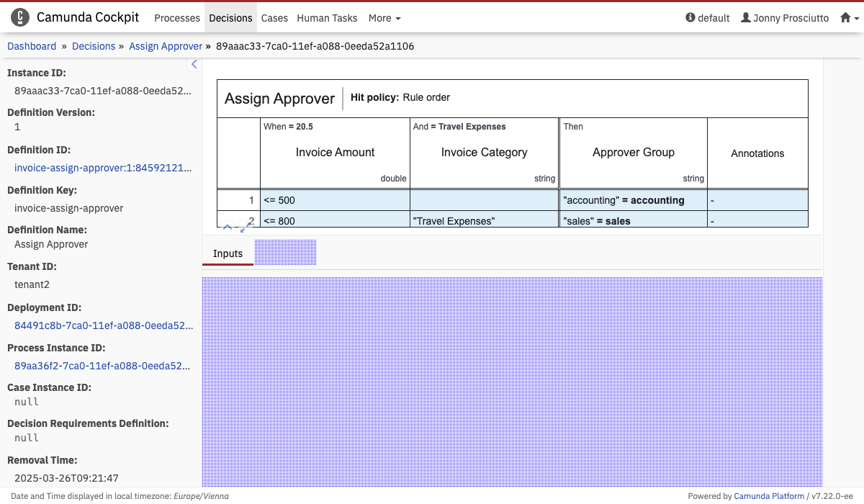Open the Cases menu item
Image resolution: width=864 pixels, height=504 pixels.
274,18
